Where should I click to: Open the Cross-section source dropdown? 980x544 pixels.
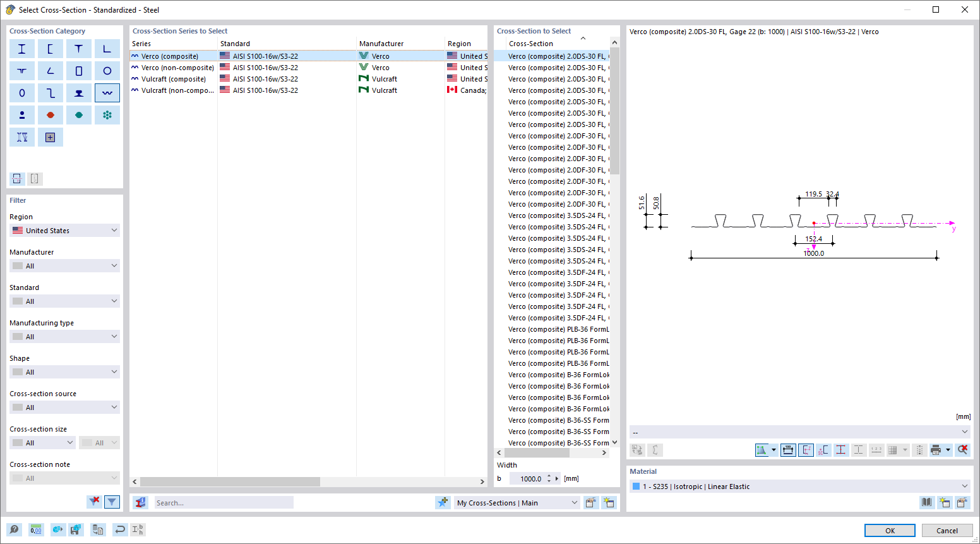(x=64, y=408)
